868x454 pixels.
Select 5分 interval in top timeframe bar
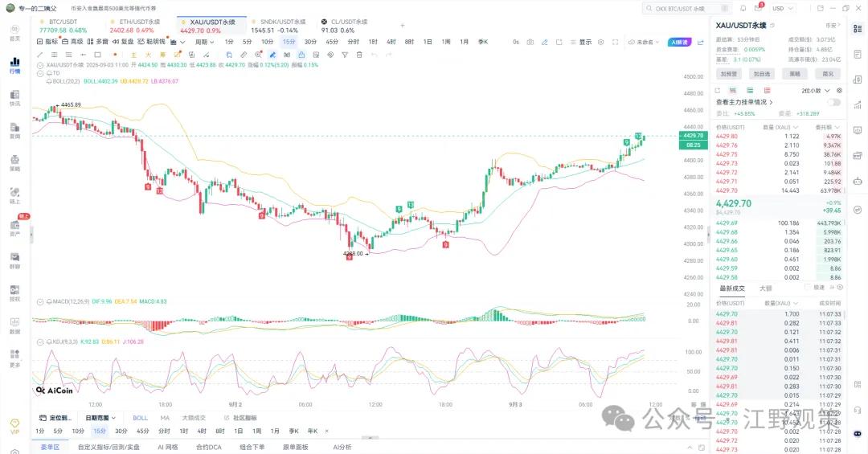click(247, 42)
